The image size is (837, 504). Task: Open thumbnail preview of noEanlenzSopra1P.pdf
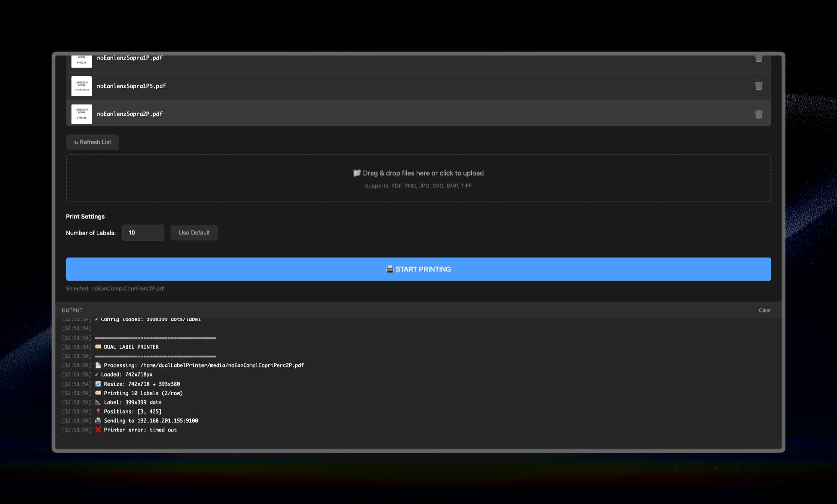(81, 61)
